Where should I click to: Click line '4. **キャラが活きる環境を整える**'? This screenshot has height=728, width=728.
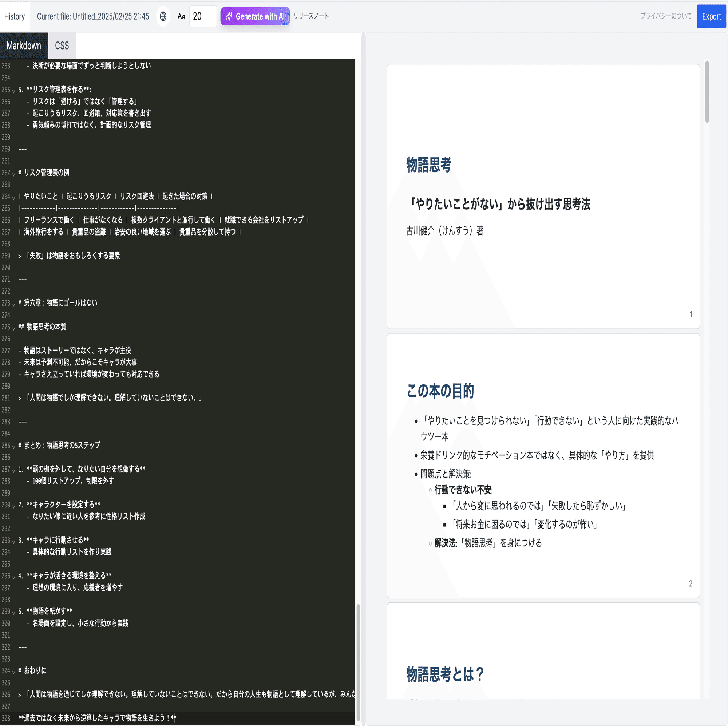click(65, 576)
